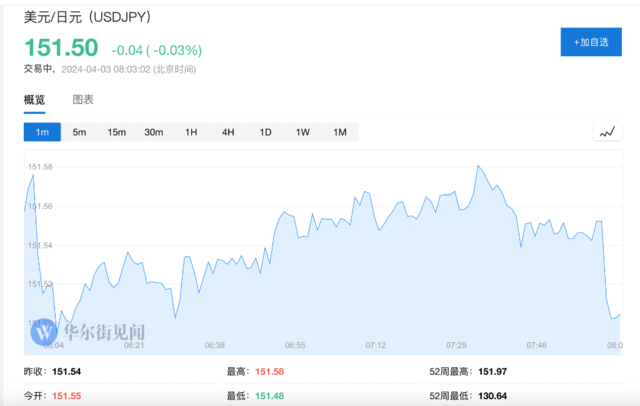Select the 5m timeframe
Screen dimensions: 640x406
pos(79,132)
